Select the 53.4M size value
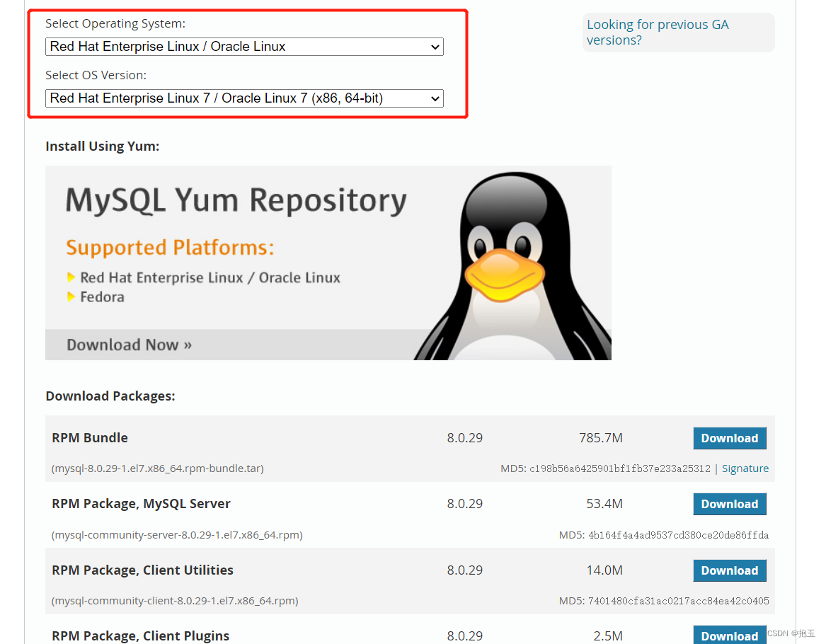The height and width of the screenshot is (644, 826). click(604, 504)
